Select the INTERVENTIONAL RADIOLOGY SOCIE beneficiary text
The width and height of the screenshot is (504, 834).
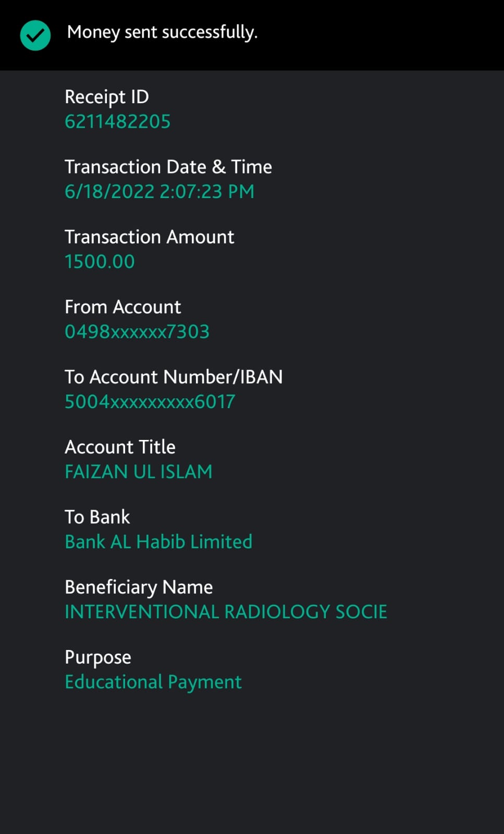[x=226, y=611]
